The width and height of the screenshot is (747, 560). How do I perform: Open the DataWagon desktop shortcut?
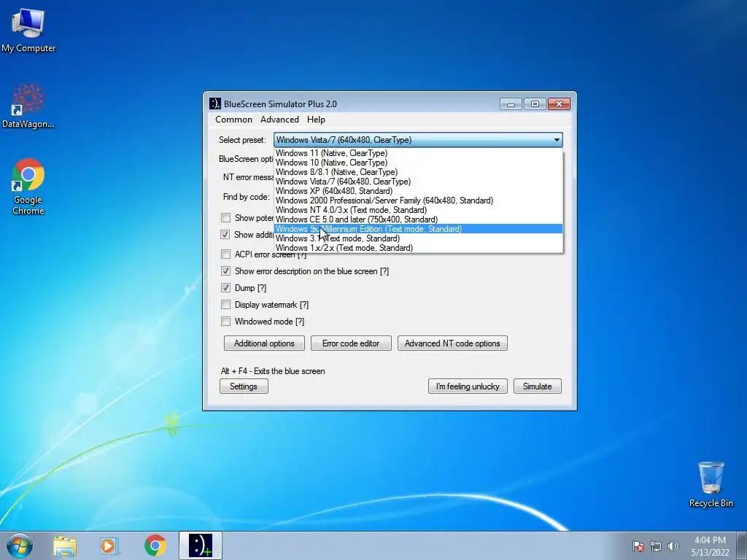28,106
